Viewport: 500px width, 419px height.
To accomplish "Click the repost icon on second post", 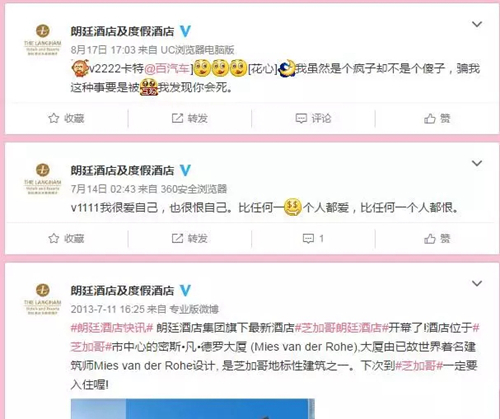I will pos(177,238).
